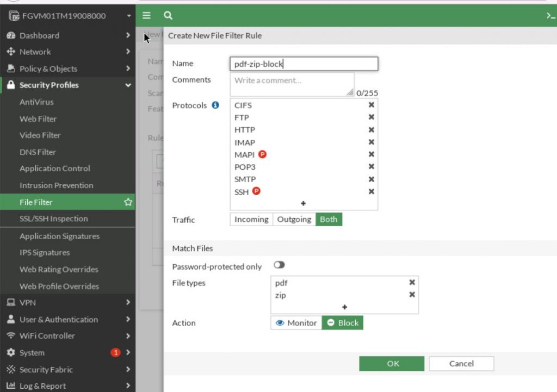
Task: Remove HTTP protocol via its X icon
Action: tap(371, 129)
